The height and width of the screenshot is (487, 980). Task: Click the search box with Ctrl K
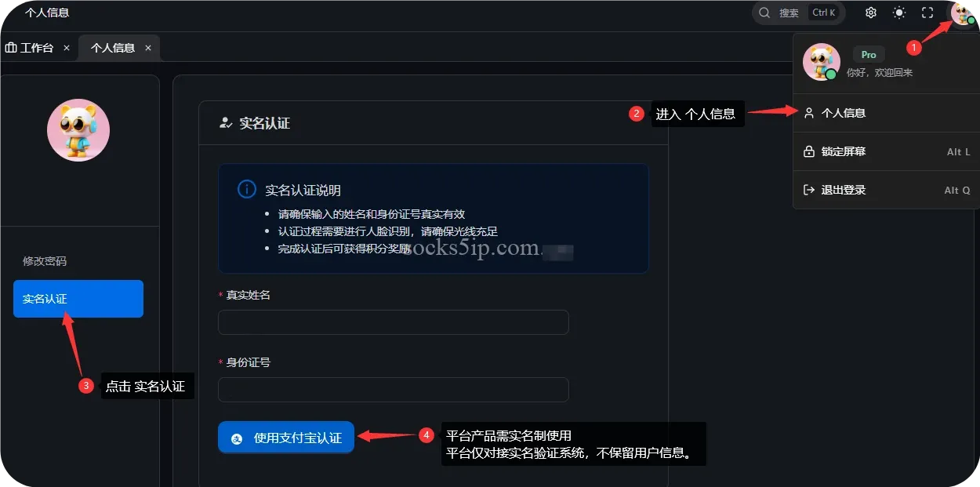click(799, 13)
